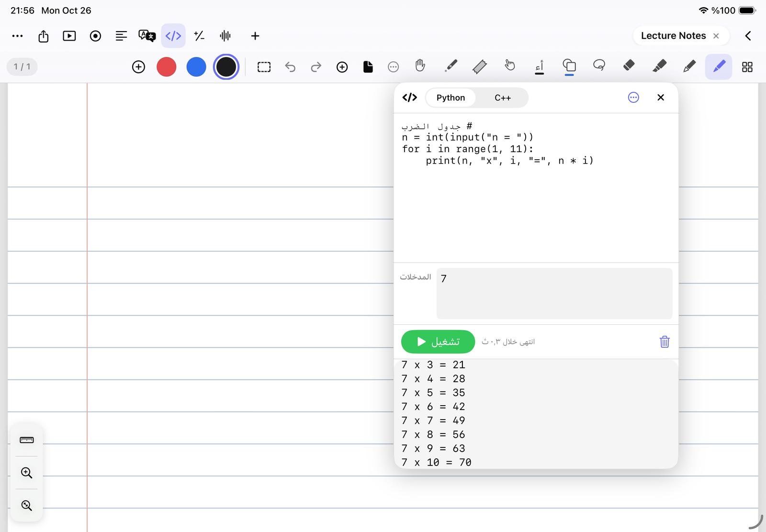Go back using the chevron arrow
Screen dimensions: 766x532
[748, 36]
